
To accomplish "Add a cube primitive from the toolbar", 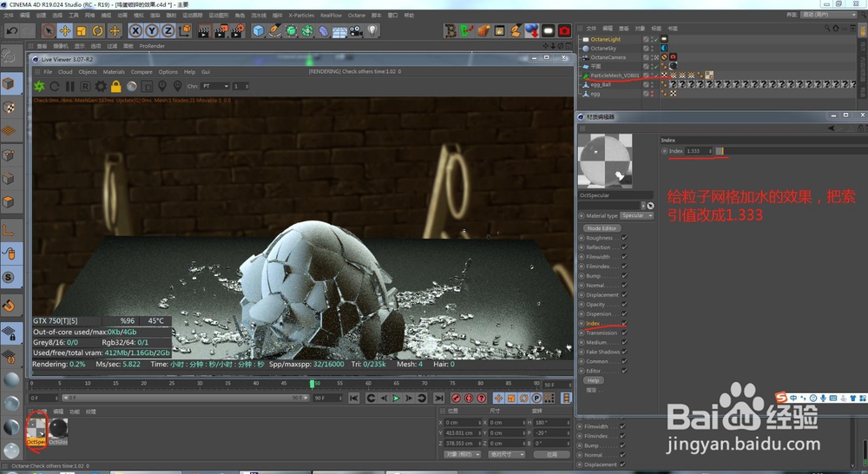I will tap(258, 30).
